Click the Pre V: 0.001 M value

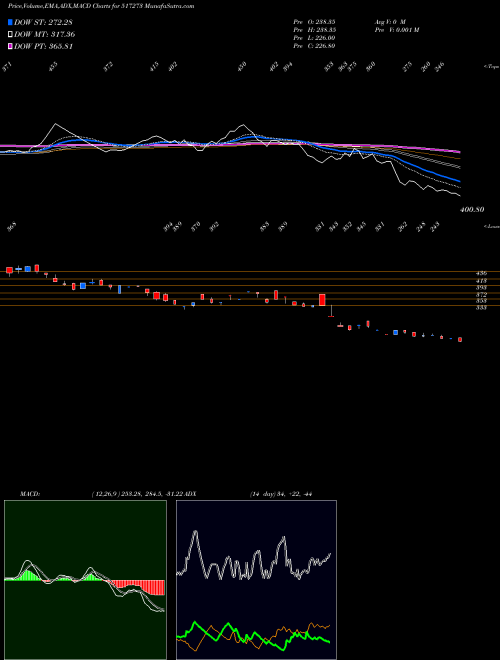tap(396, 30)
